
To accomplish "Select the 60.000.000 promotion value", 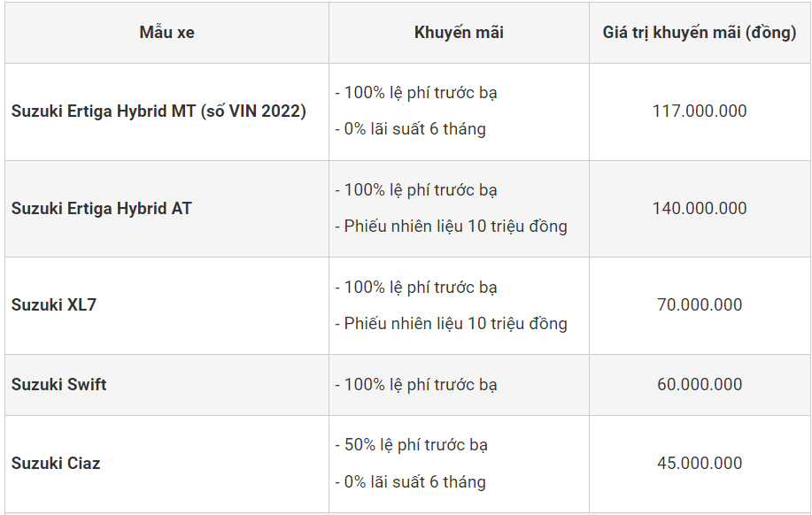I will coord(700,385).
